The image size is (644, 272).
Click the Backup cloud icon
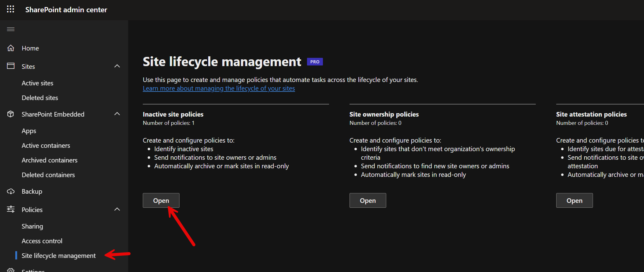(11, 191)
